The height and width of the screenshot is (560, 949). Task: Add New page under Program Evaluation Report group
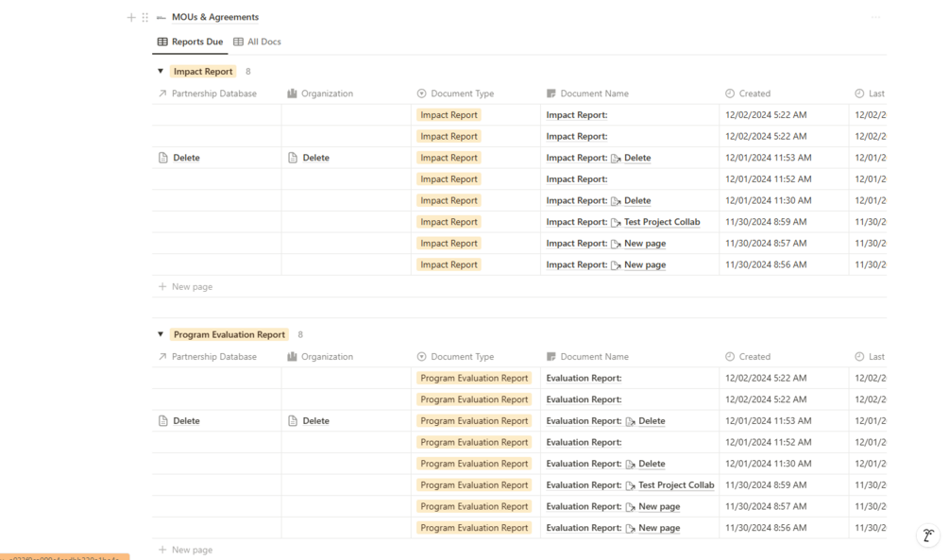[x=192, y=550]
